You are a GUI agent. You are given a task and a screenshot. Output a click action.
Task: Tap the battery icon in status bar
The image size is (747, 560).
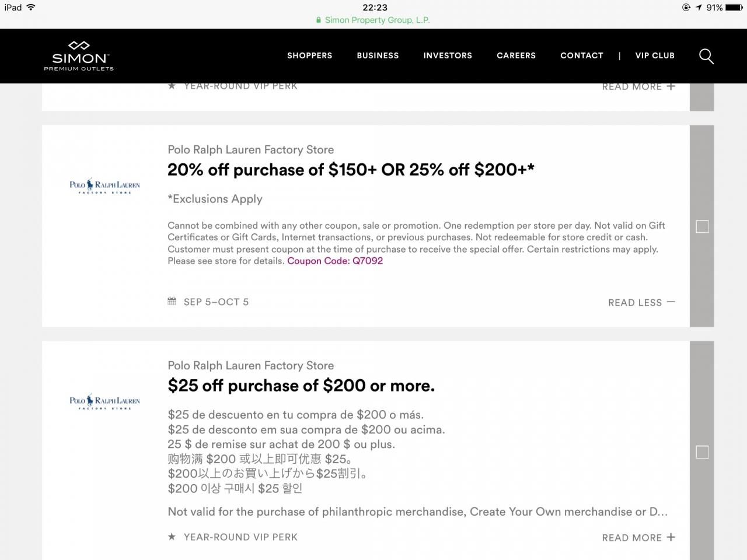pyautogui.click(x=734, y=8)
